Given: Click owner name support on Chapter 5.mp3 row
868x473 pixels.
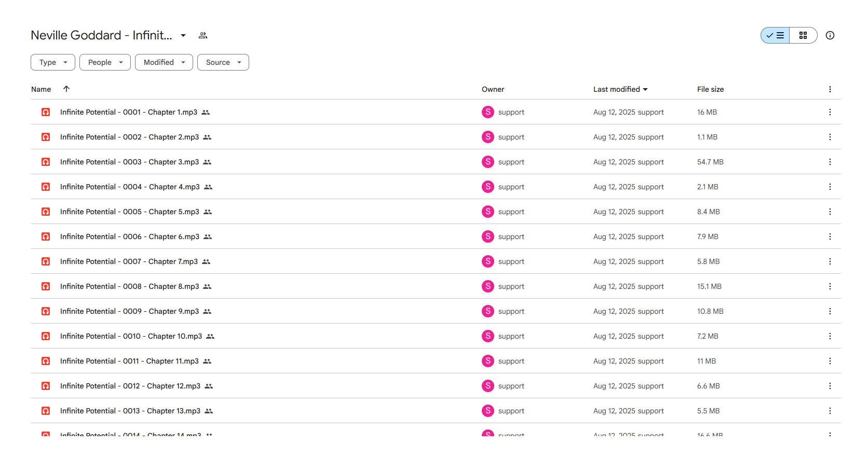Looking at the screenshot, I should [511, 212].
